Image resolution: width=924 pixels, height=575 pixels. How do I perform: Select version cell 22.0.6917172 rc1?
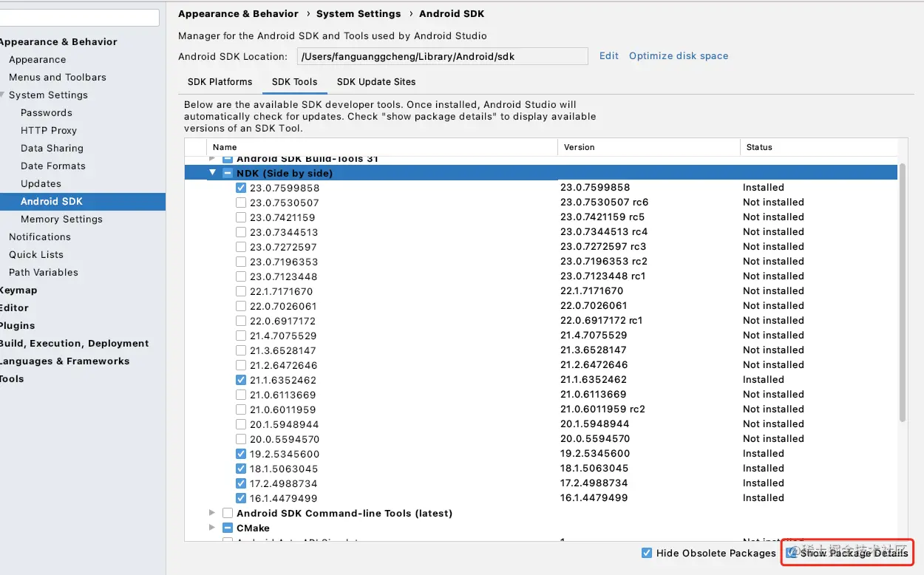pyautogui.click(x=601, y=321)
